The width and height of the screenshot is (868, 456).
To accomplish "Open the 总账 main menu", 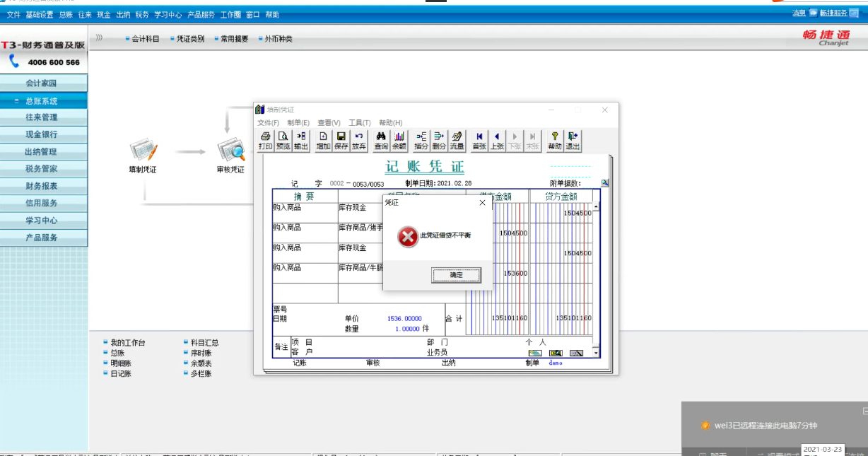I will pyautogui.click(x=66, y=15).
